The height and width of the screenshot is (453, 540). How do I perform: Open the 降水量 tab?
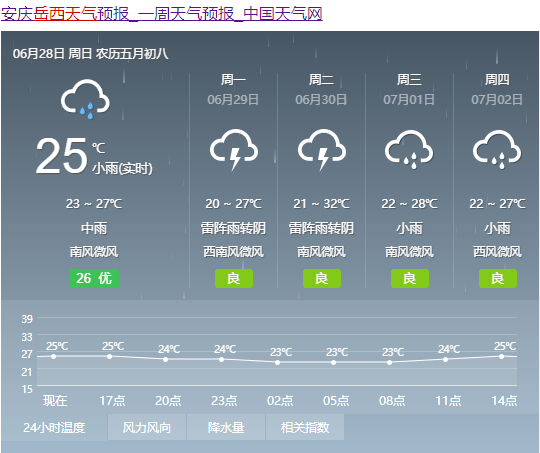(x=226, y=428)
